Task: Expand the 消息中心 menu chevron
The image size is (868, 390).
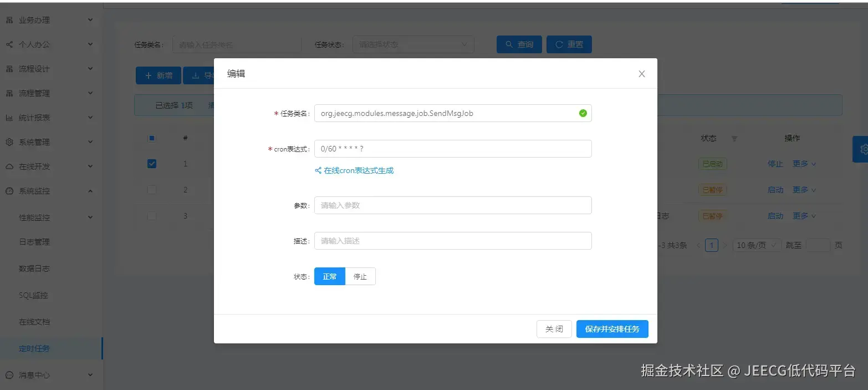Action: [90, 375]
